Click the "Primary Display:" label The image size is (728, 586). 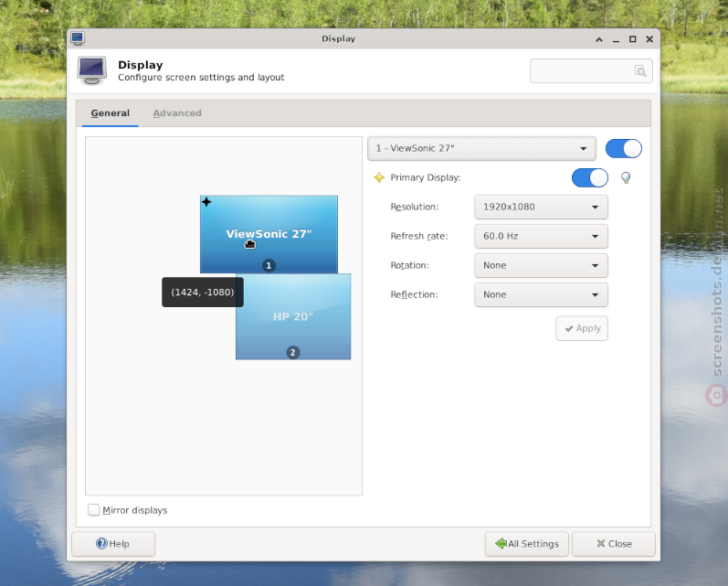pyautogui.click(x=426, y=177)
